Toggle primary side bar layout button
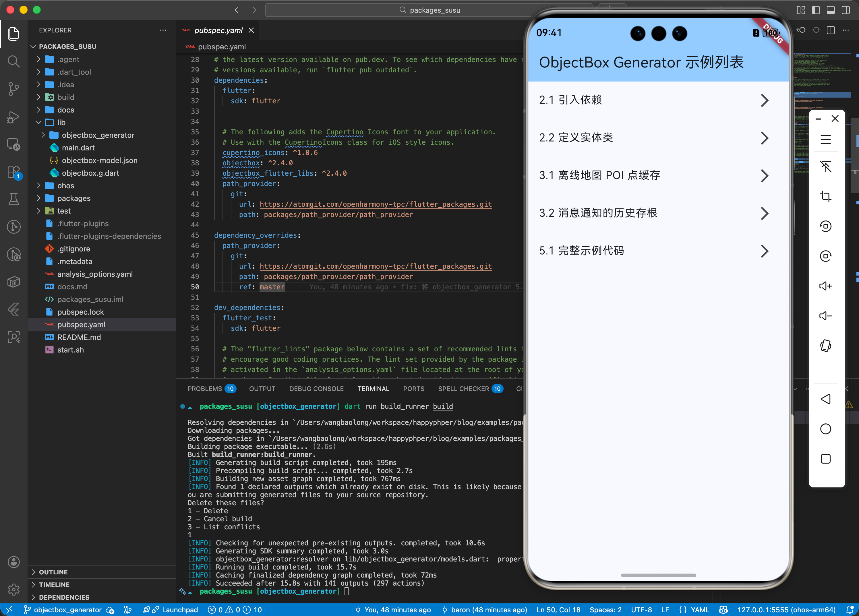 click(816, 10)
